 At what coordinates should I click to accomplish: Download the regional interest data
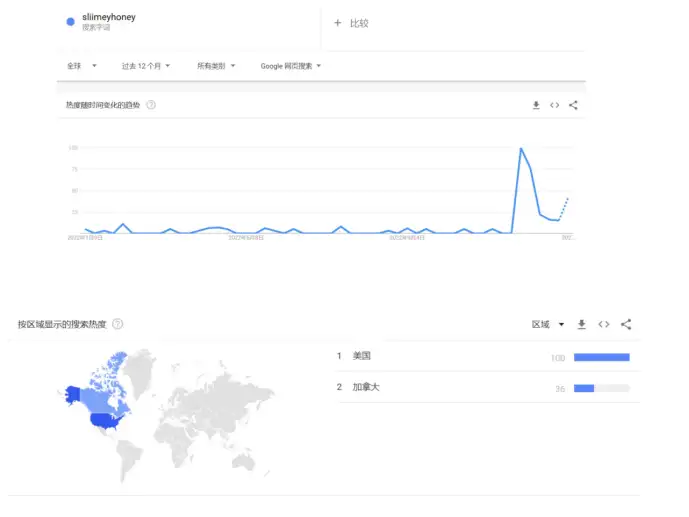click(582, 324)
